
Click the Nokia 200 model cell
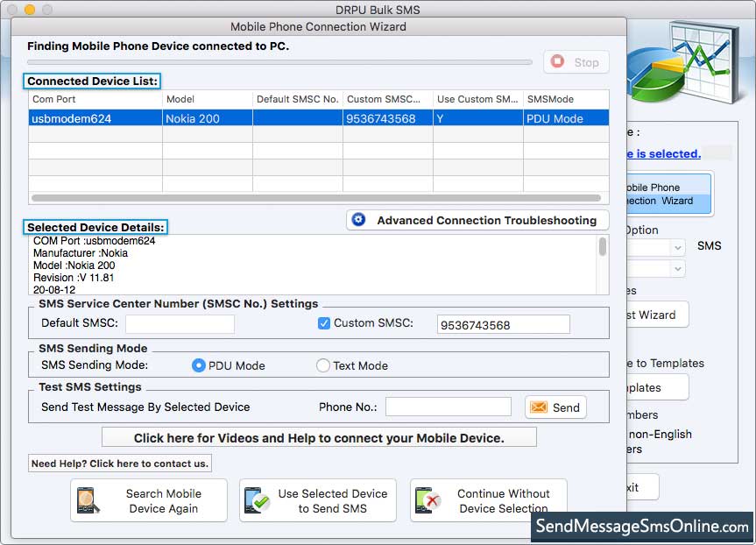click(x=208, y=118)
